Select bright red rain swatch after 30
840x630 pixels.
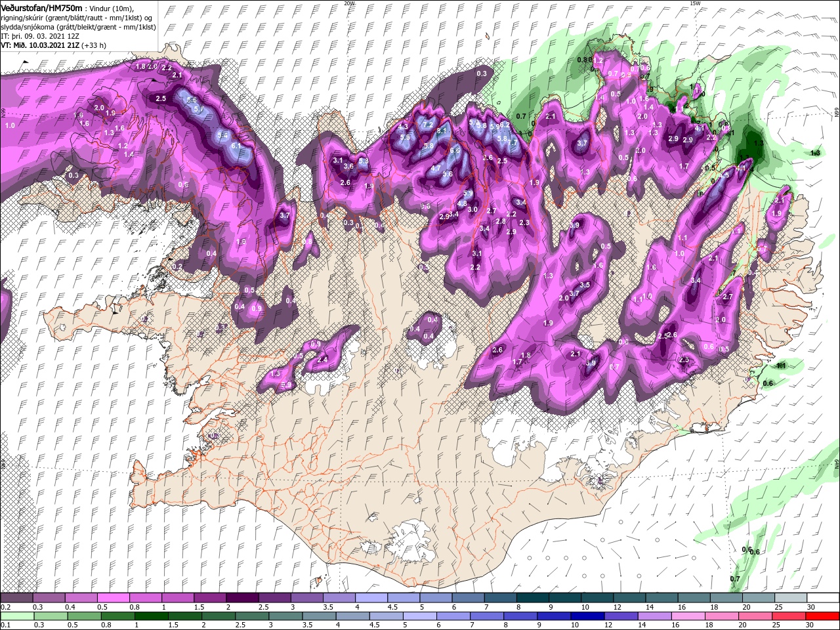[x=822, y=616]
